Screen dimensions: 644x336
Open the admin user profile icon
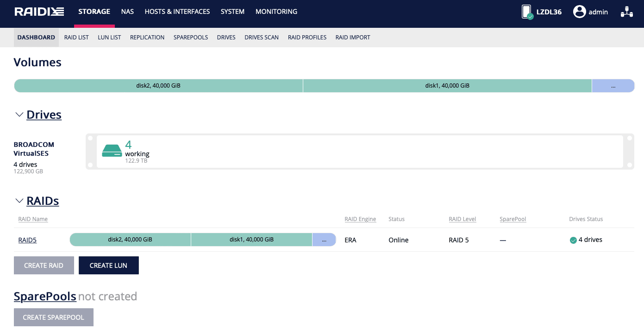click(579, 12)
